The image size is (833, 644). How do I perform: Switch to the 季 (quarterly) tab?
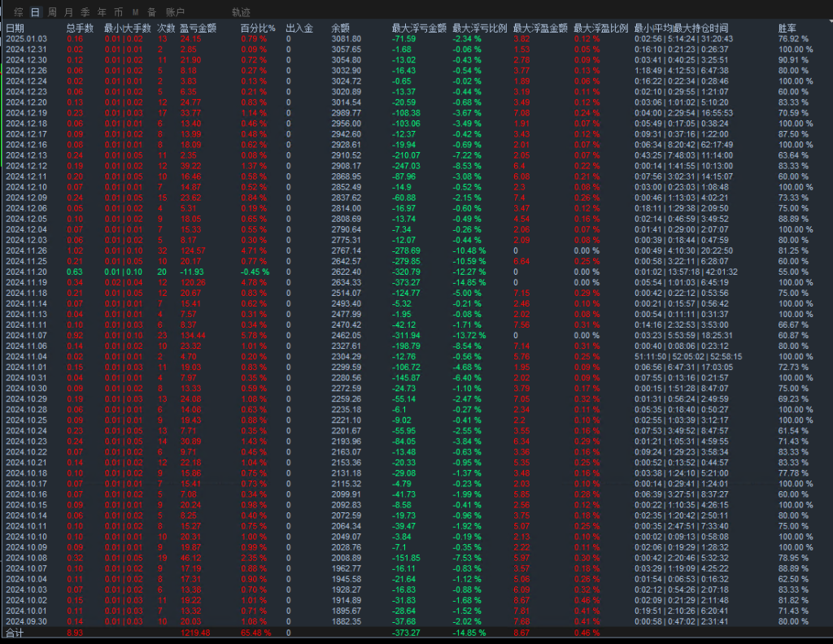(85, 12)
